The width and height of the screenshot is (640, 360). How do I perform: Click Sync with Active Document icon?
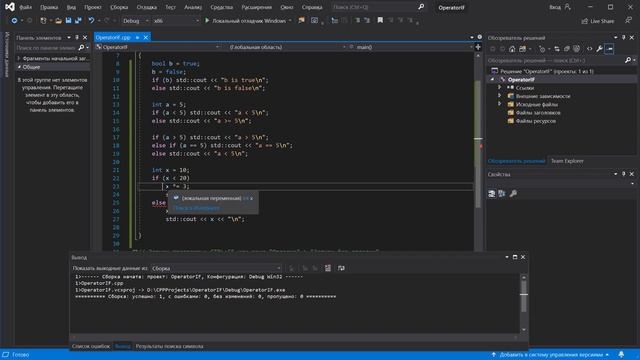pos(557,49)
